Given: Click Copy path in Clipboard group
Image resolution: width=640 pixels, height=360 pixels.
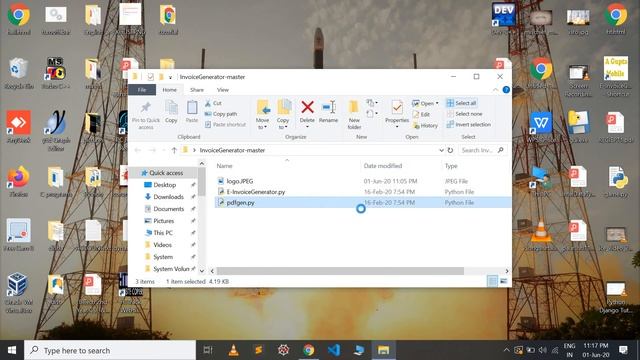Looking at the screenshot, I should click(221, 114).
